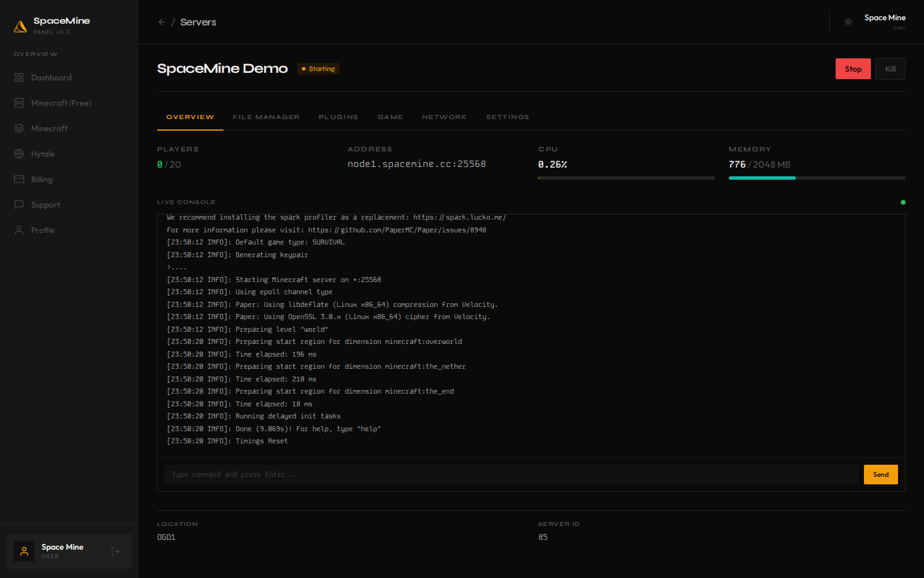
Task: Open the Billing sidebar link
Action: pos(69,179)
